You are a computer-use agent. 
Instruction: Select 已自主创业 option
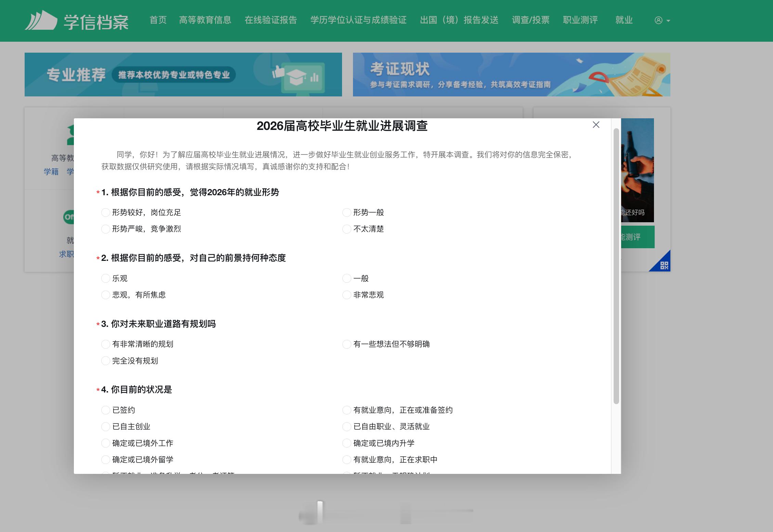click(x=106, y=426)
